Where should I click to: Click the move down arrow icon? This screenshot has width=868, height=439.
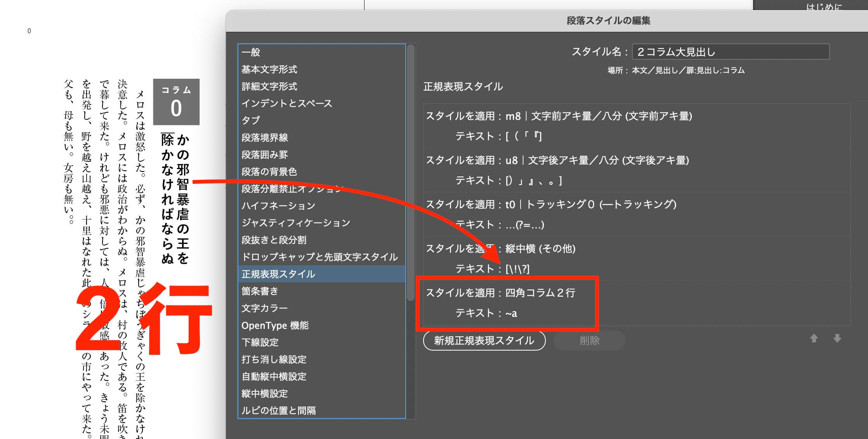click(837, 339)
